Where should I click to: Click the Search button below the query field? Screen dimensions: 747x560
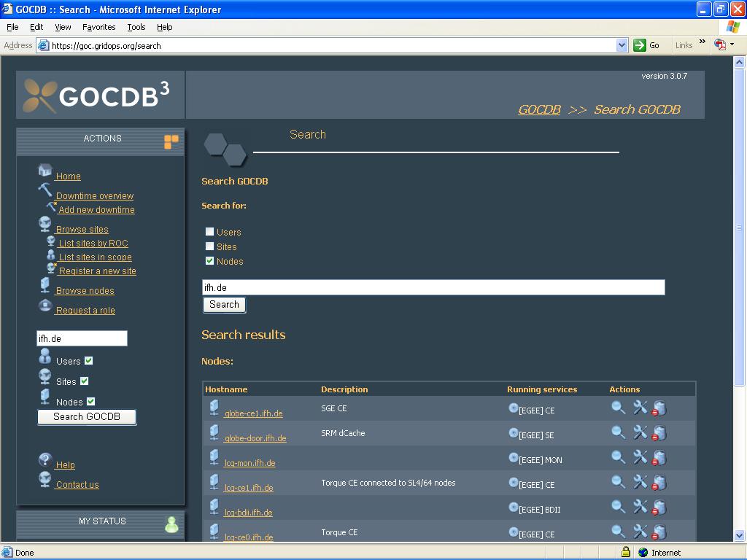pos(225,305)
